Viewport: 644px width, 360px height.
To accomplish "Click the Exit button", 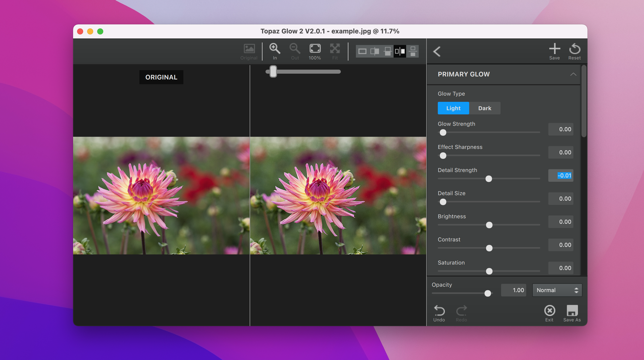I will pos(549,311).
